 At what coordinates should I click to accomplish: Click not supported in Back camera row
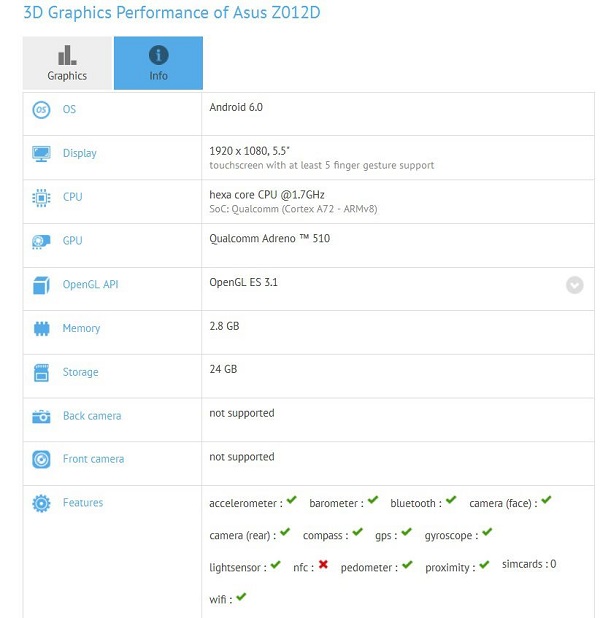click(242, 413)
